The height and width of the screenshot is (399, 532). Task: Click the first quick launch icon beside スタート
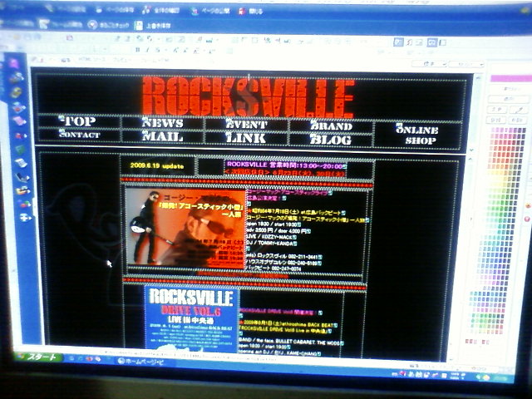[x=72, y=358]
